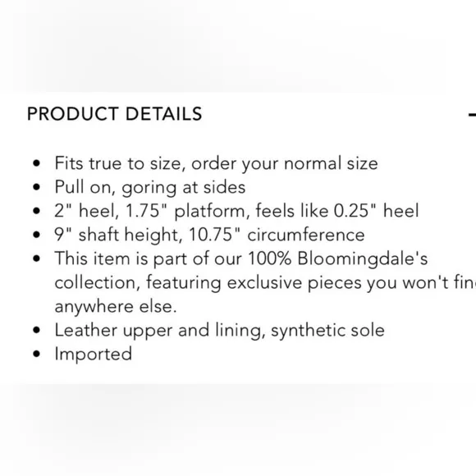Select 'Leather upper and lining, synthetic sole'
This screenshot has height=476, width=476.
coord(219,330)
